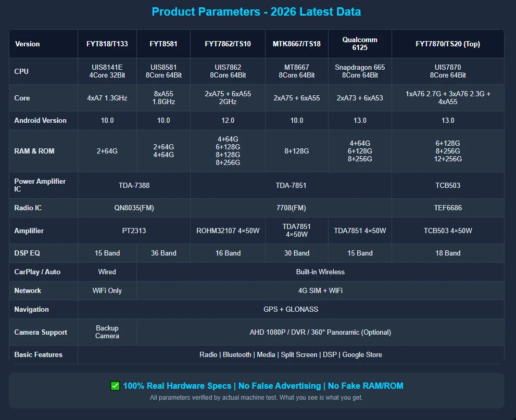Select the 'Network' row label
The width and height of the screenshot is (516, 420).
tap(43, 291)
